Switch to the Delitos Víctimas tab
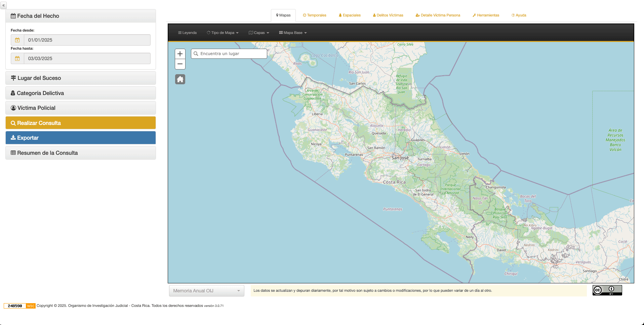Viewport: 644px width, 325px height. pos(388,15)
